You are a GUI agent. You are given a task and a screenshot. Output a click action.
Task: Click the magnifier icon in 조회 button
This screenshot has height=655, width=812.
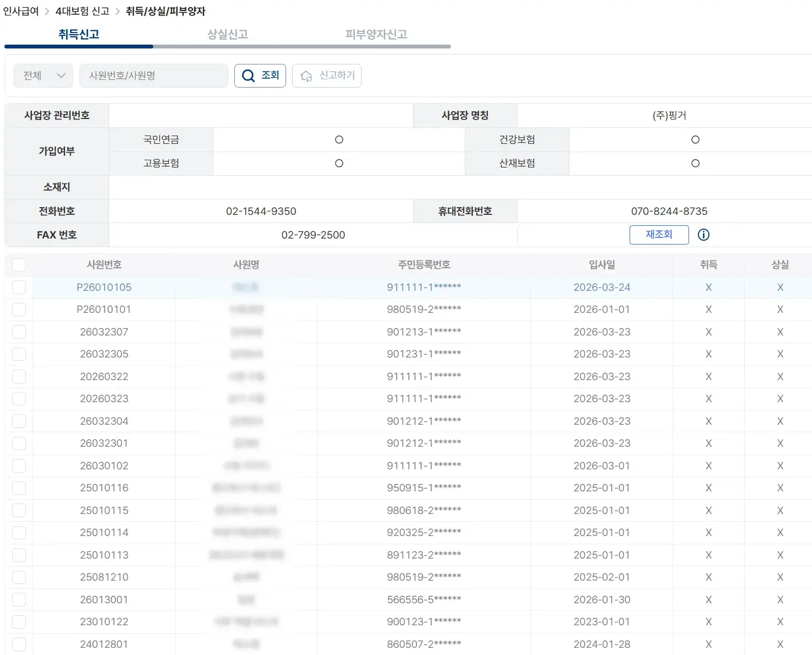(x=248, y=76)
